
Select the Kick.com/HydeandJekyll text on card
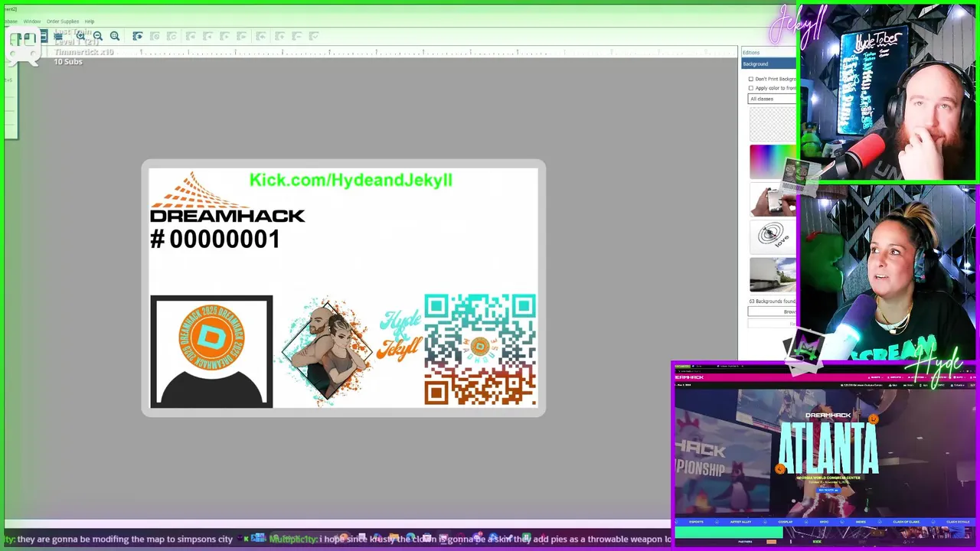point(351,180)
